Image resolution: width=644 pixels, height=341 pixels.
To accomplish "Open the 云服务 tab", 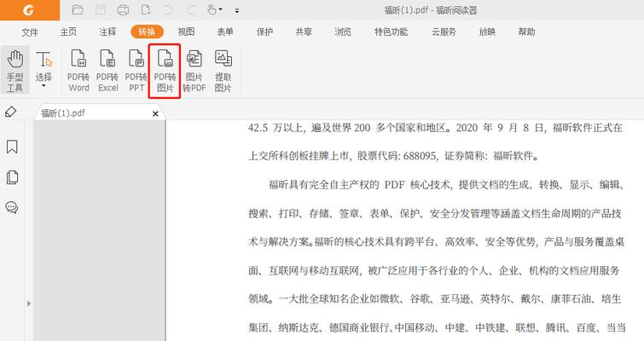I will [444, 32].
